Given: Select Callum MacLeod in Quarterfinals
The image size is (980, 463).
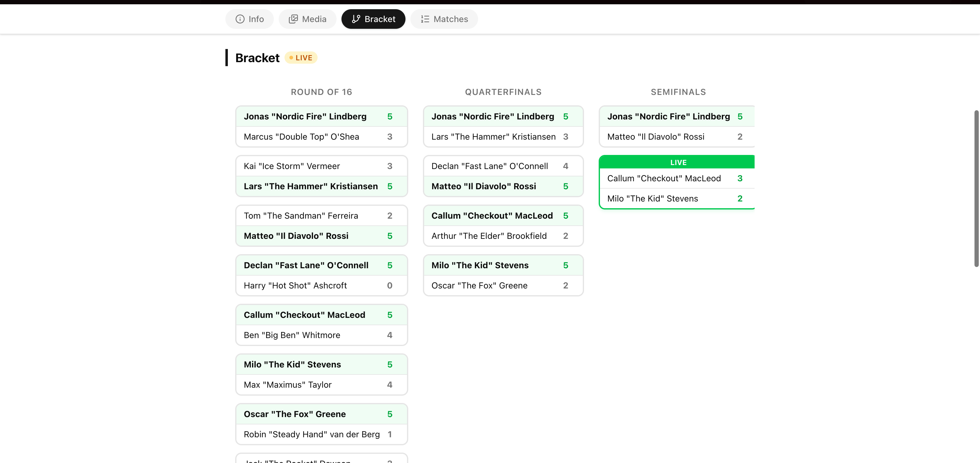Looking at the screenshot, I should [503, 216].
